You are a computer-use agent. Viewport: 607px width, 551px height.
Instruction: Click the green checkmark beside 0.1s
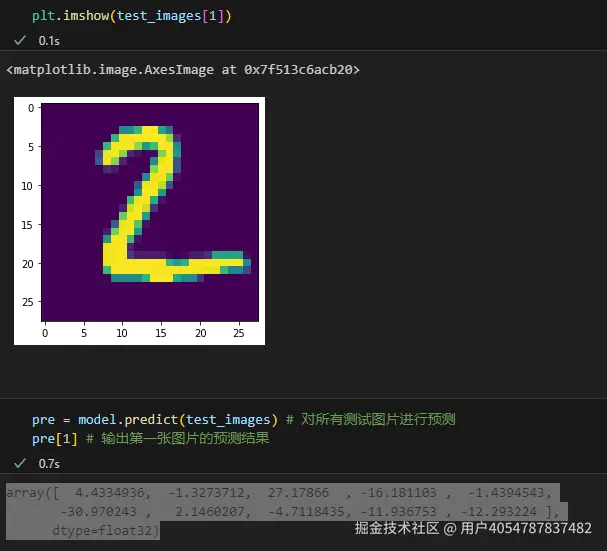20,40
